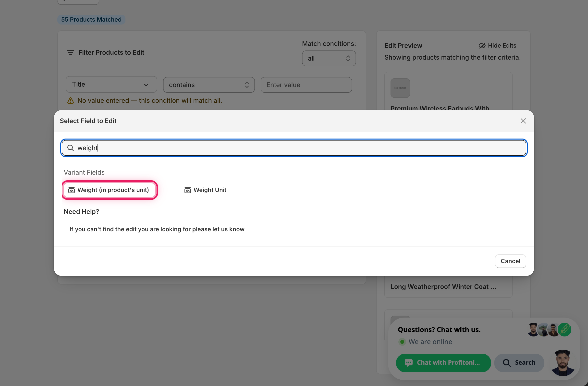The width and height of the screenshot is (588, 386).
Task: Click the filter lines icon near Filter Products
Action: pos(70,53)
